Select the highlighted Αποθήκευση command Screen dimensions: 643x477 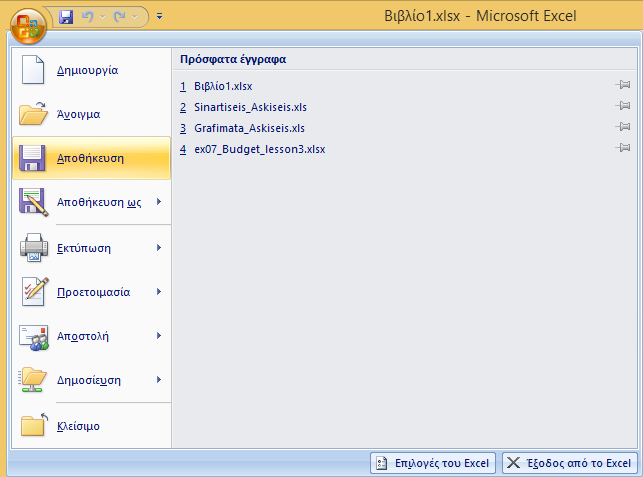tap(91, 158)
